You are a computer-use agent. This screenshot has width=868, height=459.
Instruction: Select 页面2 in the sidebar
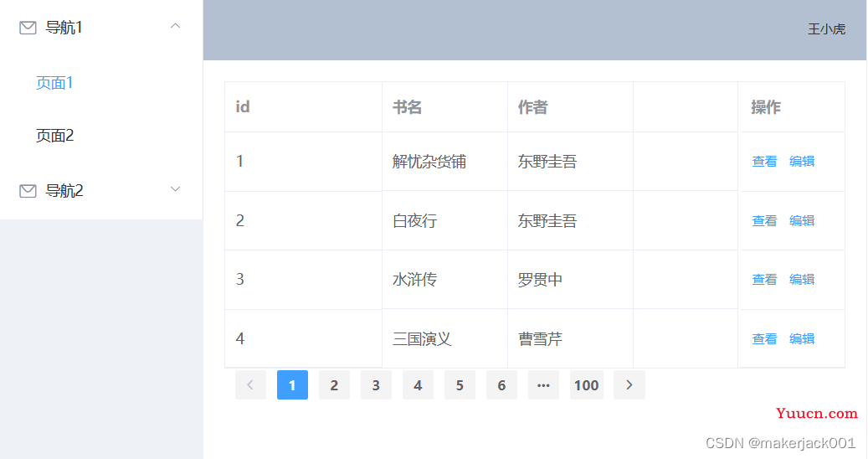(x=54, y=136)
